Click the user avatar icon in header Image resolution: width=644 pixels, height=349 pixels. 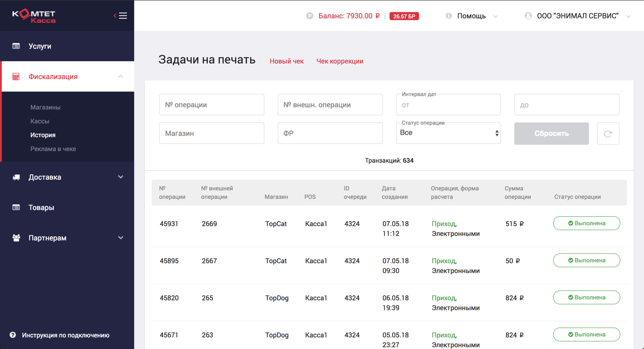click(528, 16)
